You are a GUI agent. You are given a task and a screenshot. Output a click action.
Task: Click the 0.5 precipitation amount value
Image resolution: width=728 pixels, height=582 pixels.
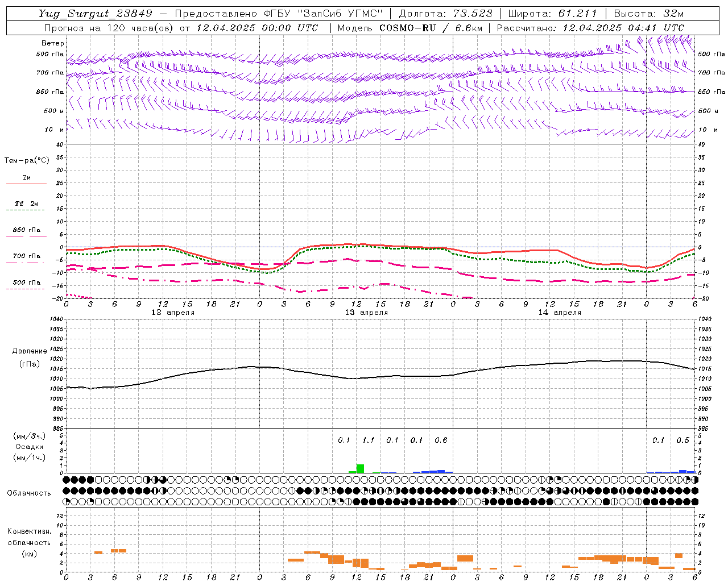click(682, 440)
